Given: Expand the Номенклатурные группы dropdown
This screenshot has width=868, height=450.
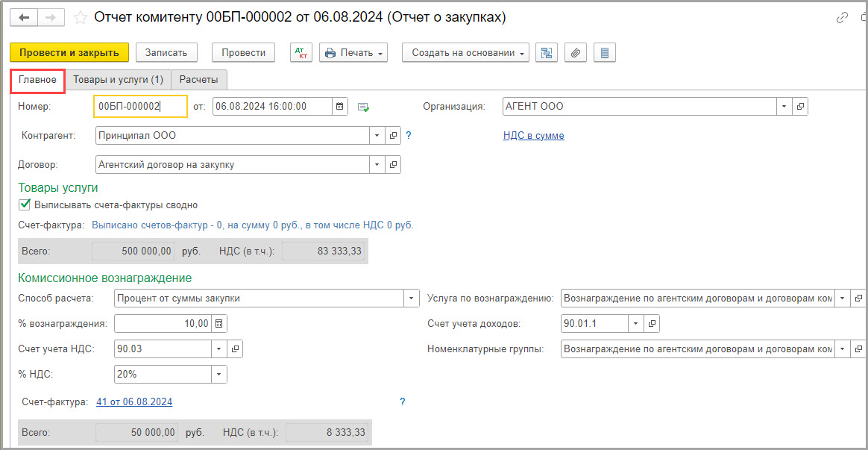Looking at the screenshot, I should point(843,349).
